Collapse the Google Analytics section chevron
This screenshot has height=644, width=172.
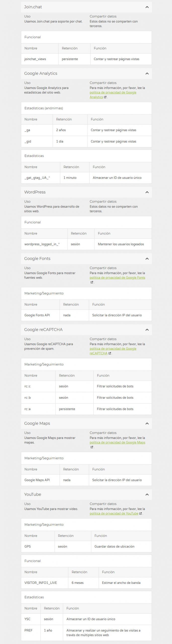pyautogui.click(x=147, y=73)
